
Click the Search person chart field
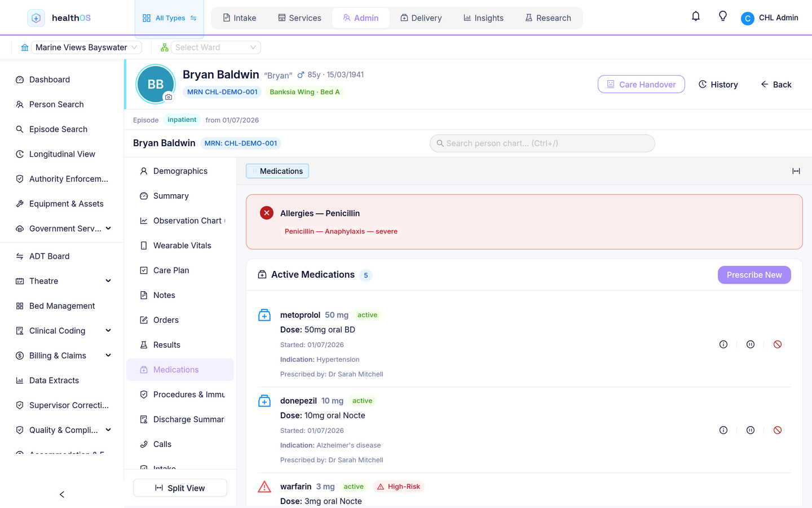coord(542,143)
